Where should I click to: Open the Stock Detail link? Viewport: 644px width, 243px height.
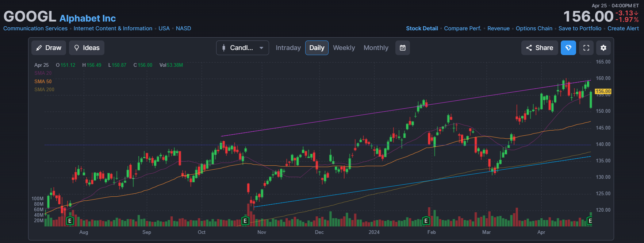tap(422, 28)
